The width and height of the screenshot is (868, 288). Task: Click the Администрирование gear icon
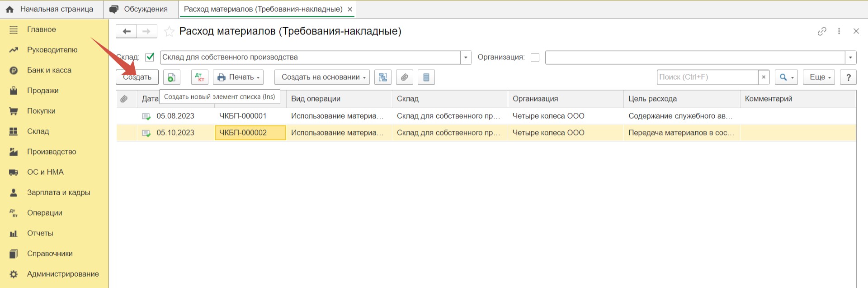14,274
